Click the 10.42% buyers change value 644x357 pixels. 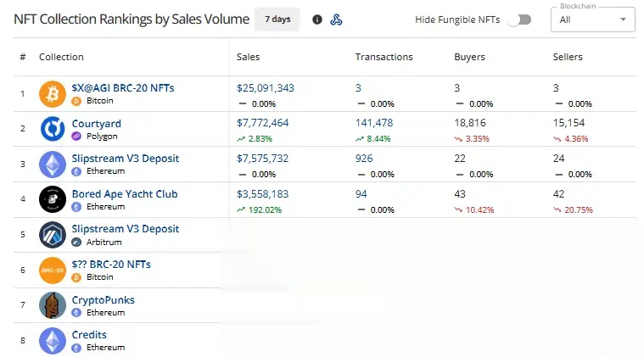[x=479, y=210]
